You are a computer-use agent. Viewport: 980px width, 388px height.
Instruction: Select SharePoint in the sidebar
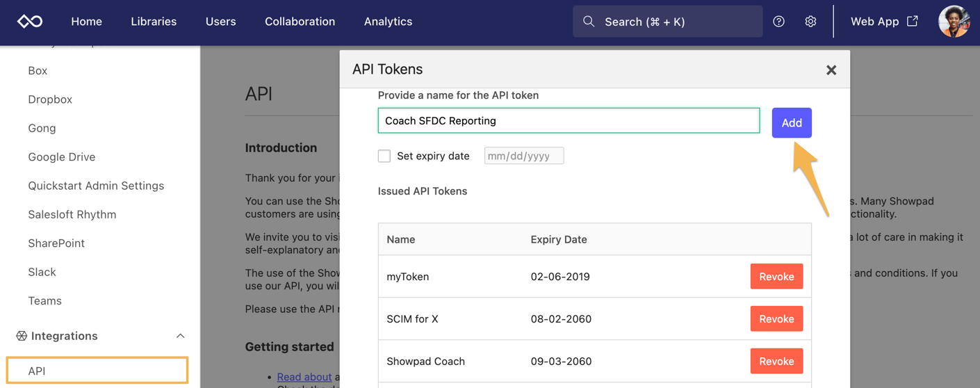[x=56, y=243]
